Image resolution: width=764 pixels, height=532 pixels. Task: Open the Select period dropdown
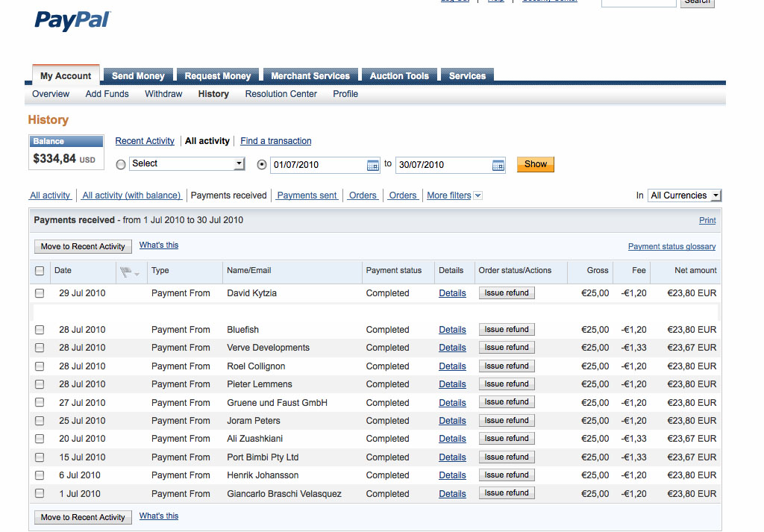point(187,163)
